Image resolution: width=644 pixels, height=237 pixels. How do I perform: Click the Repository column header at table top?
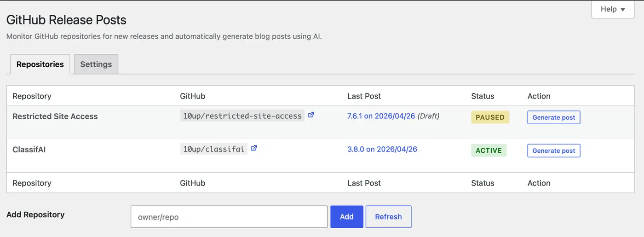coord(32,96)
